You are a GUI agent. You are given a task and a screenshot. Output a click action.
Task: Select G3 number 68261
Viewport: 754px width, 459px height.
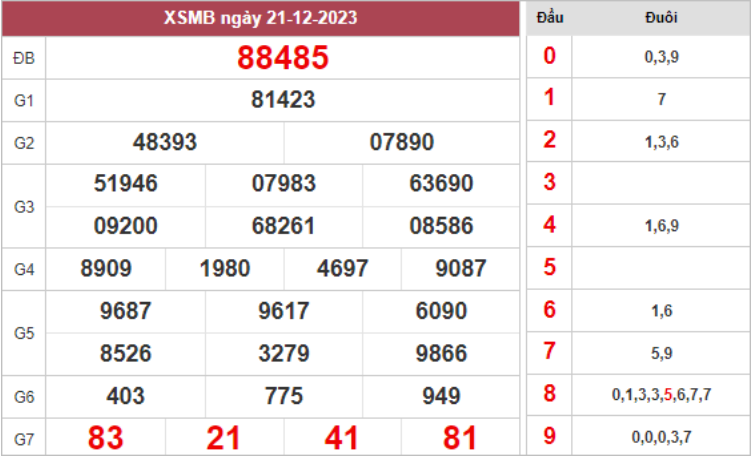click(x=284, y=226)
